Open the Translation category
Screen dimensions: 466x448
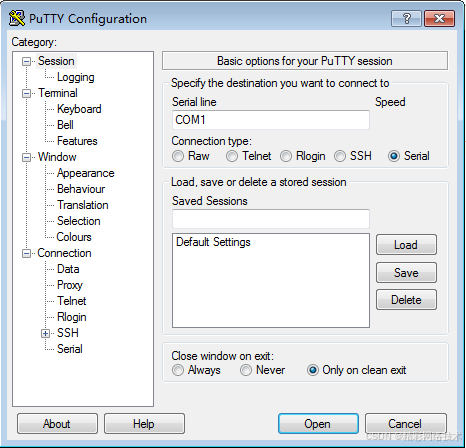click(x=83, y=205)
